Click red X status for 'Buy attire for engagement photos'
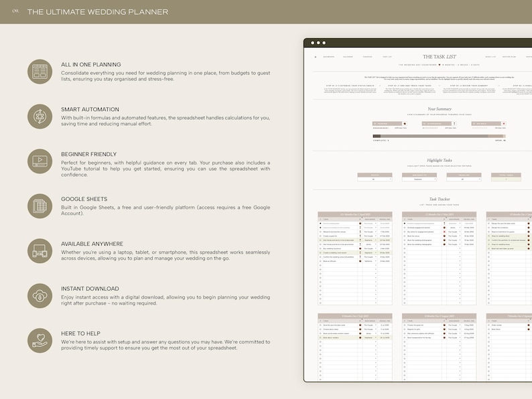532x399 pixels. click(x=444, y=232)
